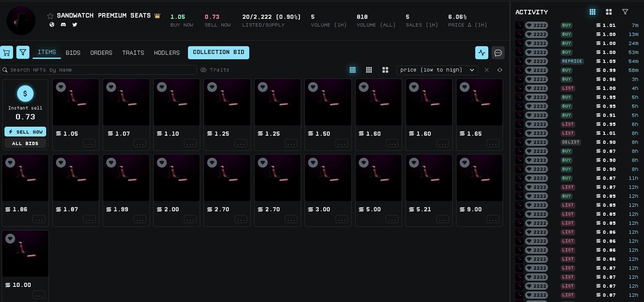
Task: Open the collection Discord link icon
Action: pos(63,25)
